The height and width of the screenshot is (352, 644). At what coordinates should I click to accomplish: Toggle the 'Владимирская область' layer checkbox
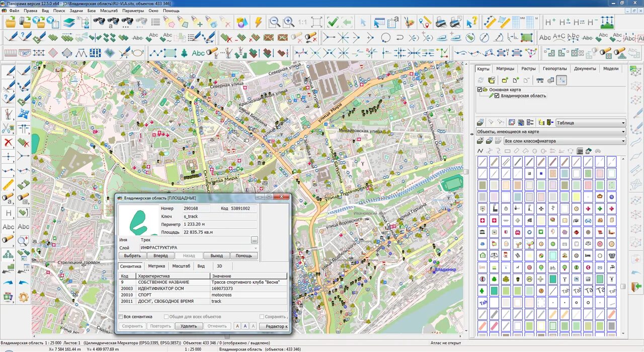[x=497, y=96]
